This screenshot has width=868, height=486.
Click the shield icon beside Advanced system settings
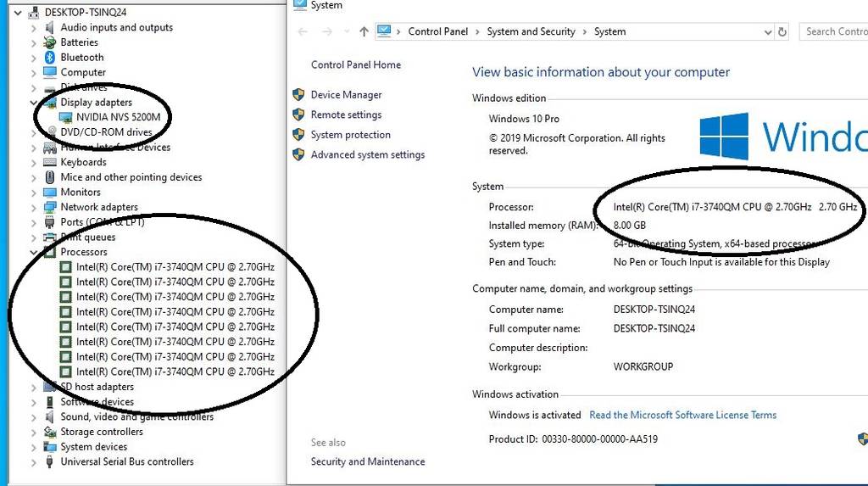298,154
